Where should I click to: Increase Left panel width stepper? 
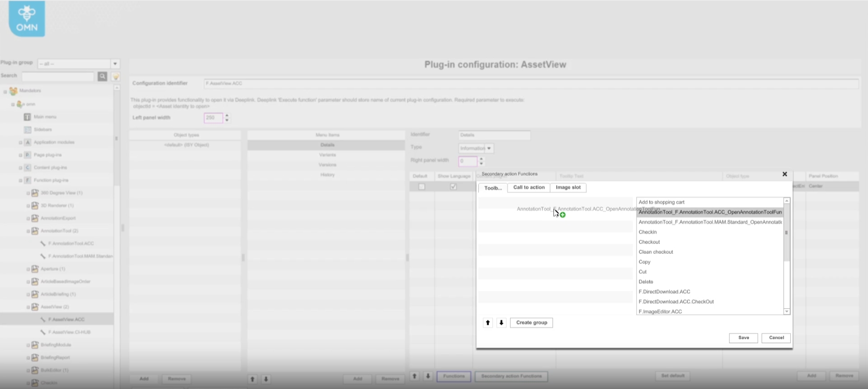(x=227, y=115)
